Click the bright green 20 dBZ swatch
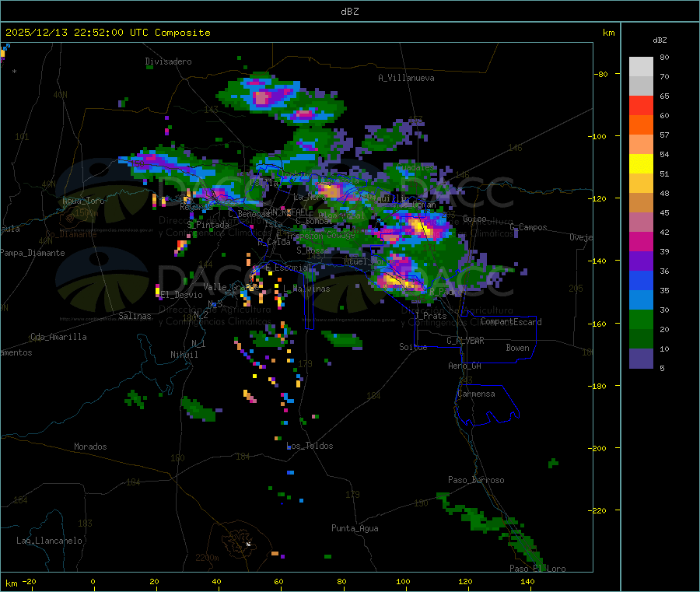Viewport: 700px width, 592px height. click(641, 319)
